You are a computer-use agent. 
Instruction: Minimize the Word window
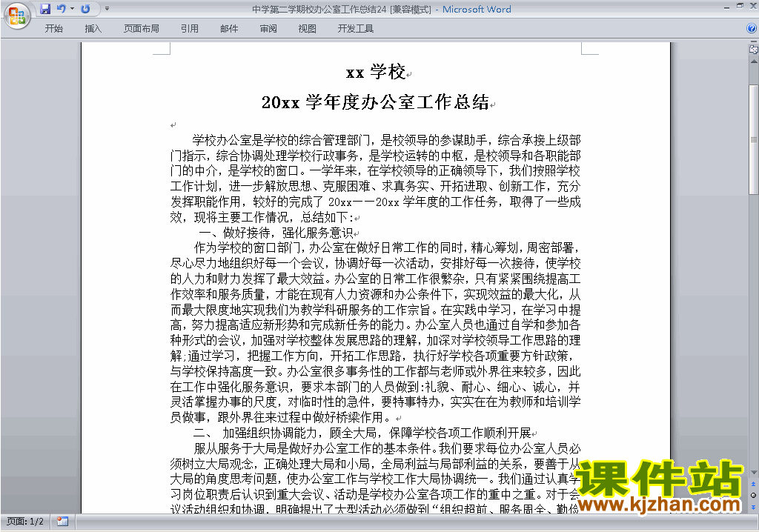pyautogui.click(x=726, y=7)
